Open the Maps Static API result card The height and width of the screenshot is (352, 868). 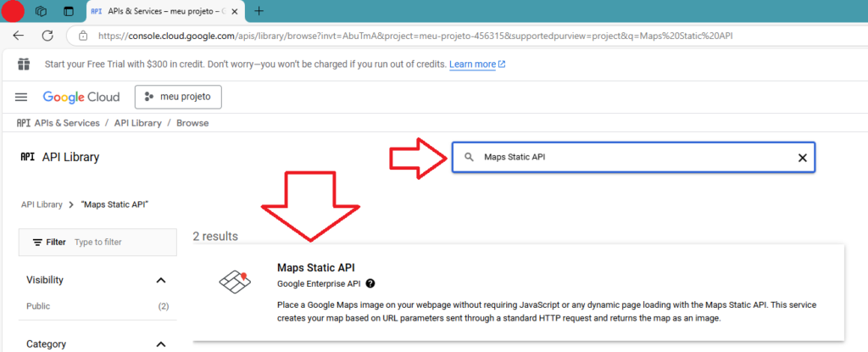click(519, 293)
